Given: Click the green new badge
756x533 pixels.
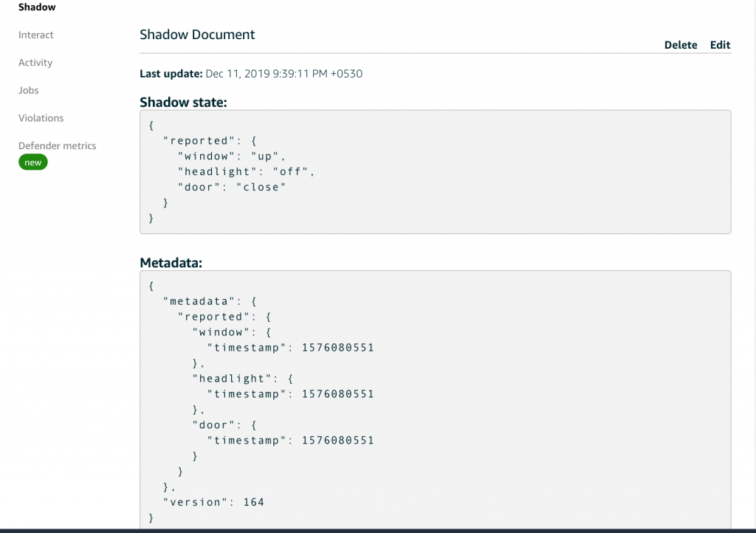Looking at the screenshot, I should (32, 162).
